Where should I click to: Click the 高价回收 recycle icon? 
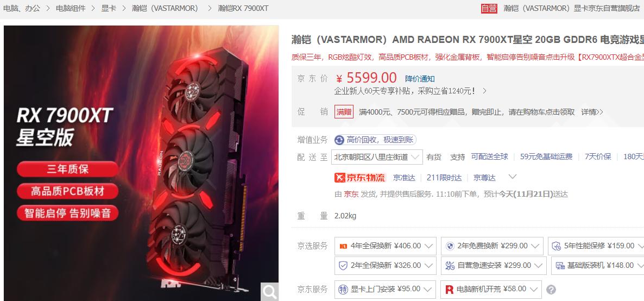339,140
